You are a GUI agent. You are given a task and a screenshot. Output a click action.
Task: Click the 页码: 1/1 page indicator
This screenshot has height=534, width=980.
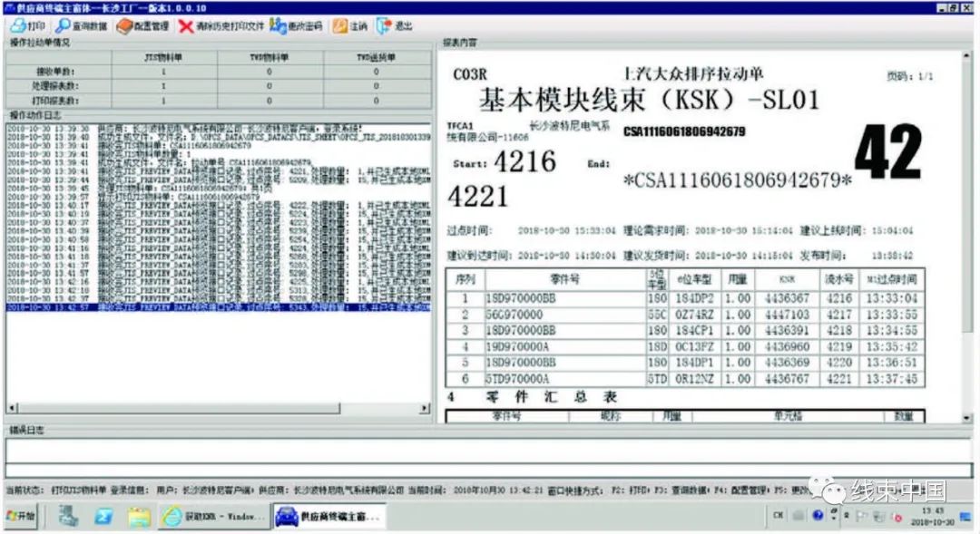pos(910,76)
